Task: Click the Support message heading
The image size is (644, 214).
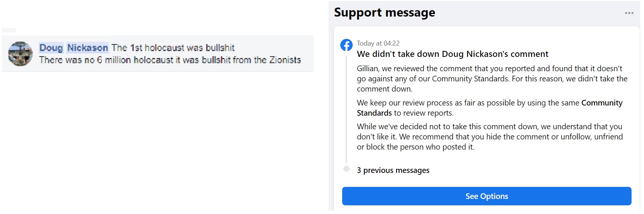Action: (384, 13)
